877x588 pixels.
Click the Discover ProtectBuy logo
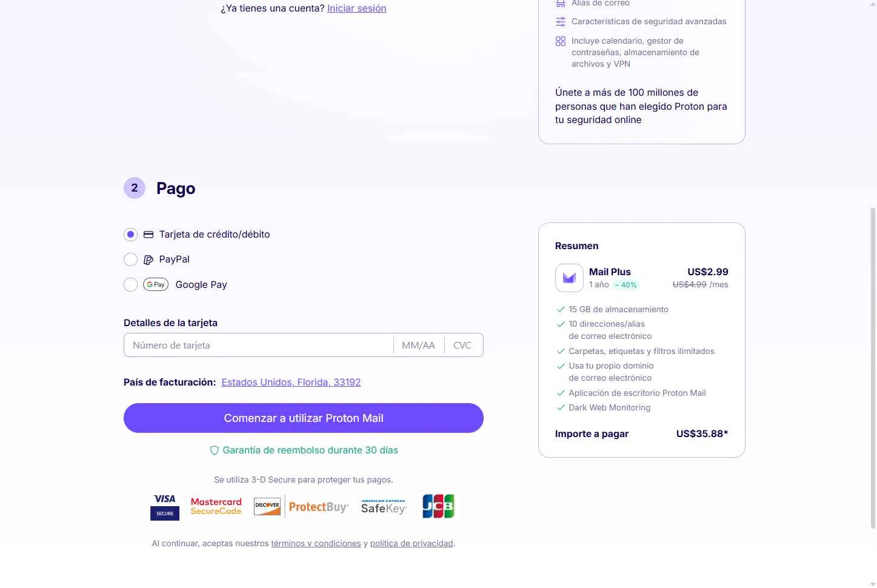click(301, 507)
